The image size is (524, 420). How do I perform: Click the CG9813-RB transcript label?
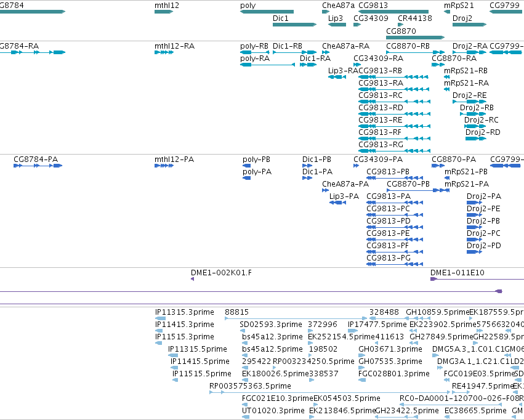(x=381, y=71)
